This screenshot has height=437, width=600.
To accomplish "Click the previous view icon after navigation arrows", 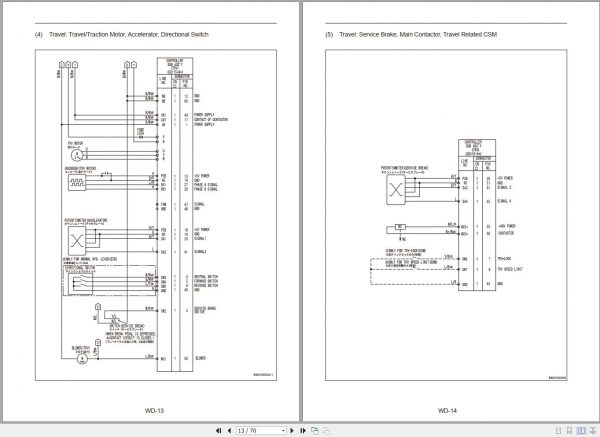I will tap(315, 430).
